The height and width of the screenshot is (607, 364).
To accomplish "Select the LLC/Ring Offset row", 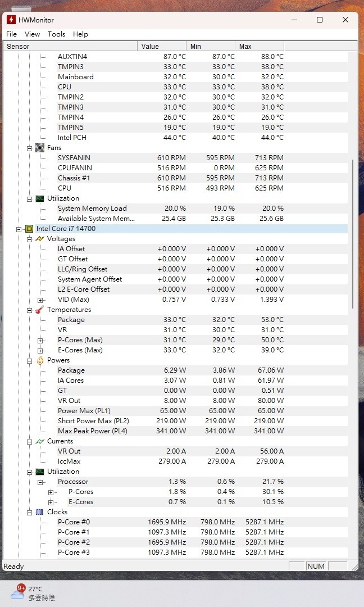I will [x=202, y=269].
